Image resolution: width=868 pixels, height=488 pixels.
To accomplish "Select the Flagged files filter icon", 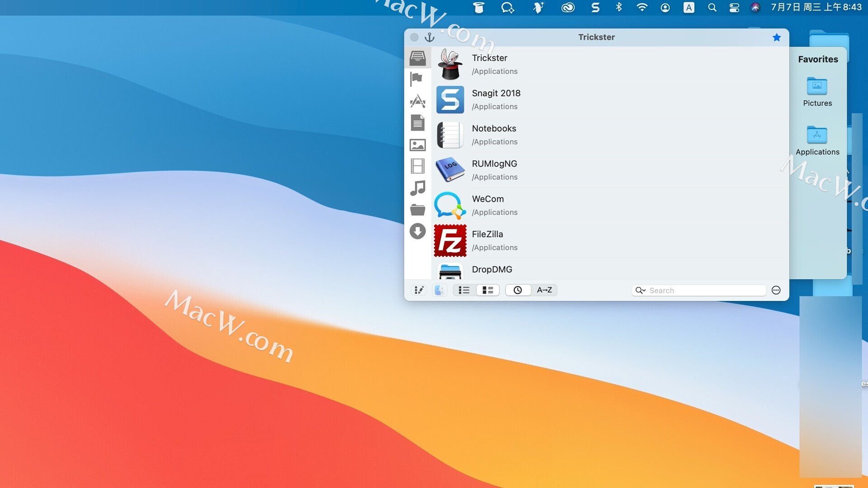I will [x=416, y=79].
